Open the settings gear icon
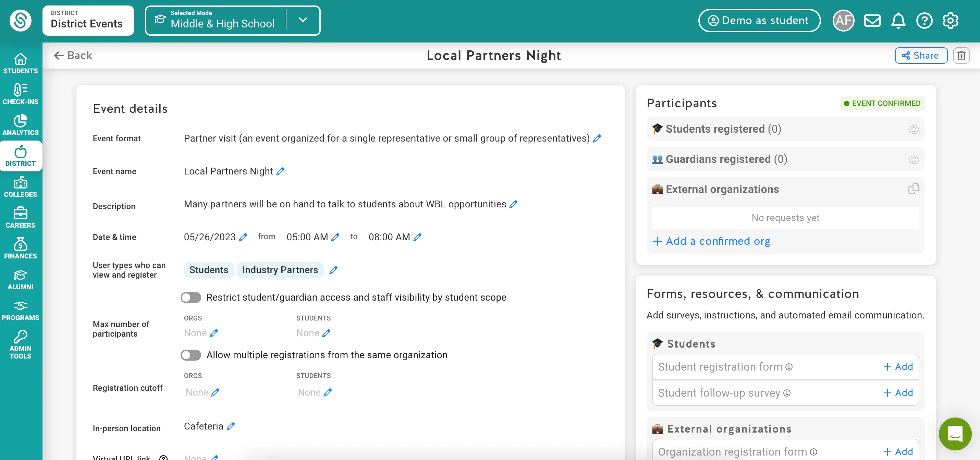This screenshot has width=980, height=460. tap(950, 21)
